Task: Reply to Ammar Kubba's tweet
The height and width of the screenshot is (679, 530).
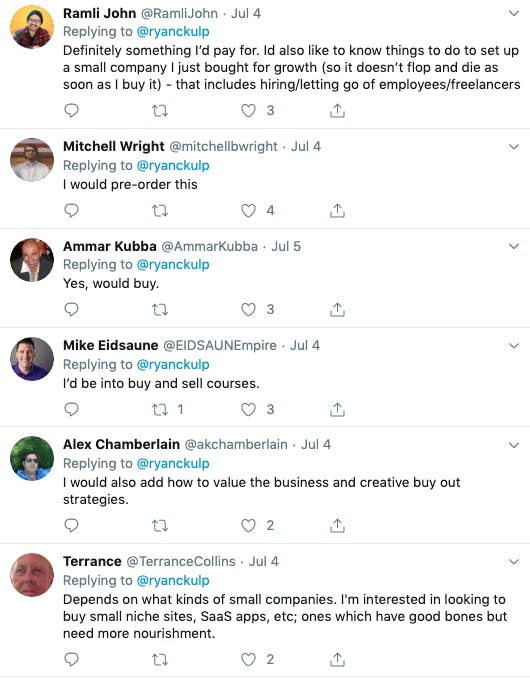Action: [71, 310]
